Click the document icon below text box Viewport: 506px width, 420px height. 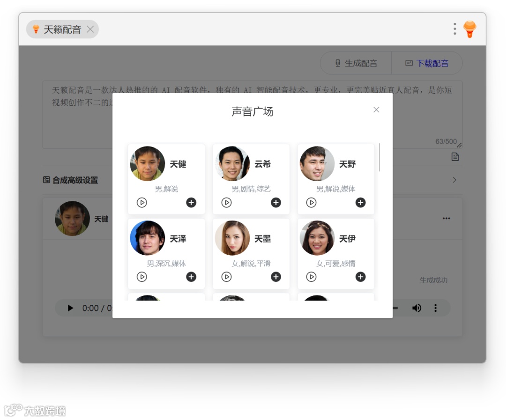pos(455,157)
